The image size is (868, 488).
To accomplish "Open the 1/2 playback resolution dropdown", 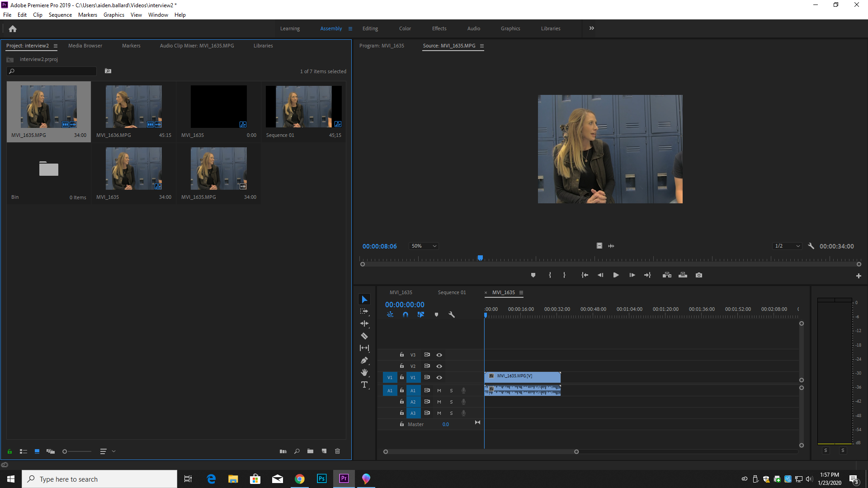I will tap(787, 246).
